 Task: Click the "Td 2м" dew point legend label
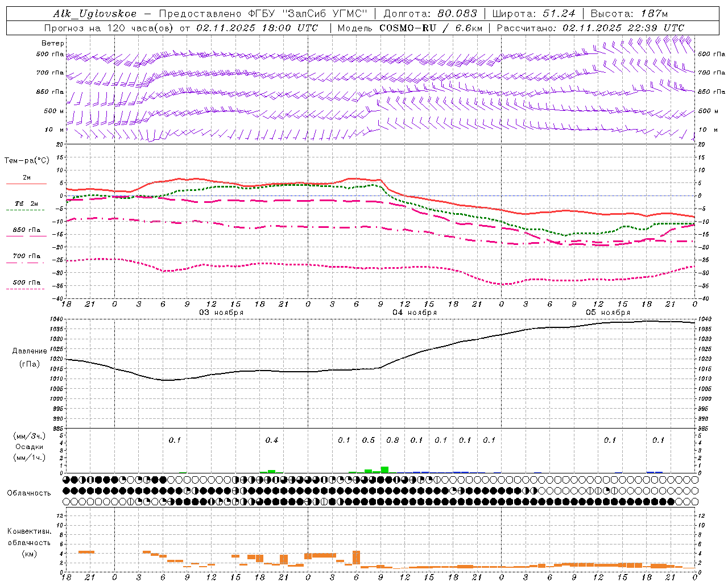click(x=27, y=203)
